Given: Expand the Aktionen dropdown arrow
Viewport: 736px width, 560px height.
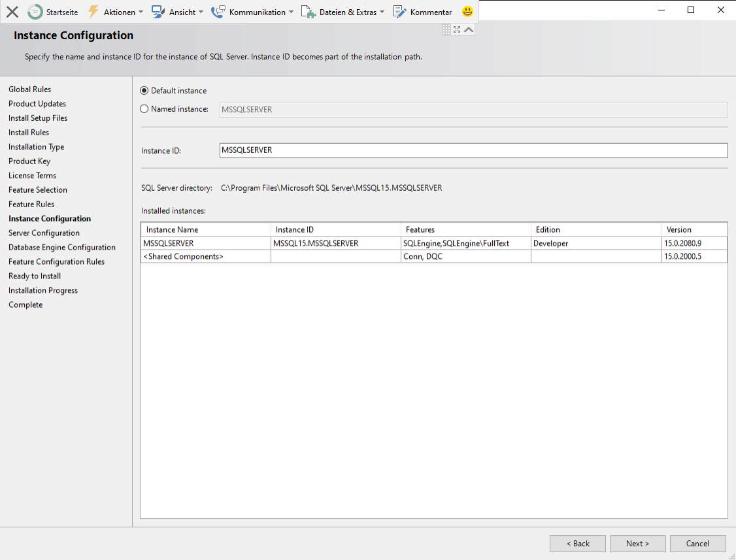Looking at the screenshot, I should [x=141, y=12].
